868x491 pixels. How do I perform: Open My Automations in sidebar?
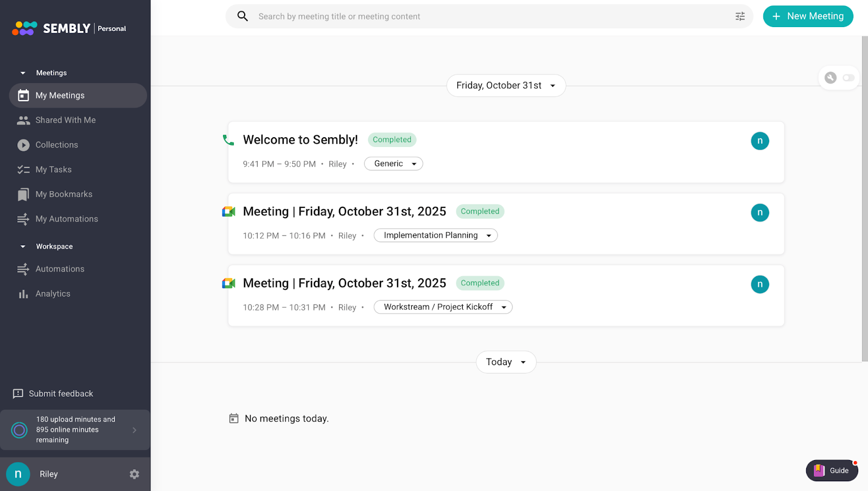(x=66, y=219)
